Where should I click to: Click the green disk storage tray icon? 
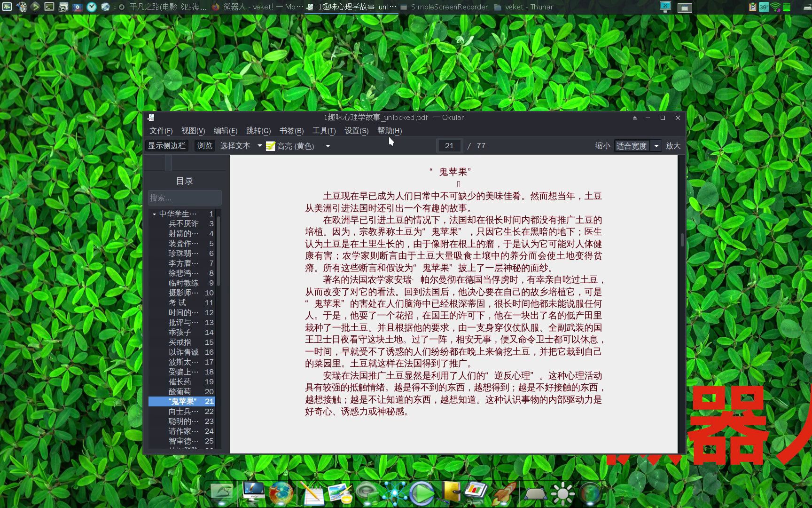(787, 7)
